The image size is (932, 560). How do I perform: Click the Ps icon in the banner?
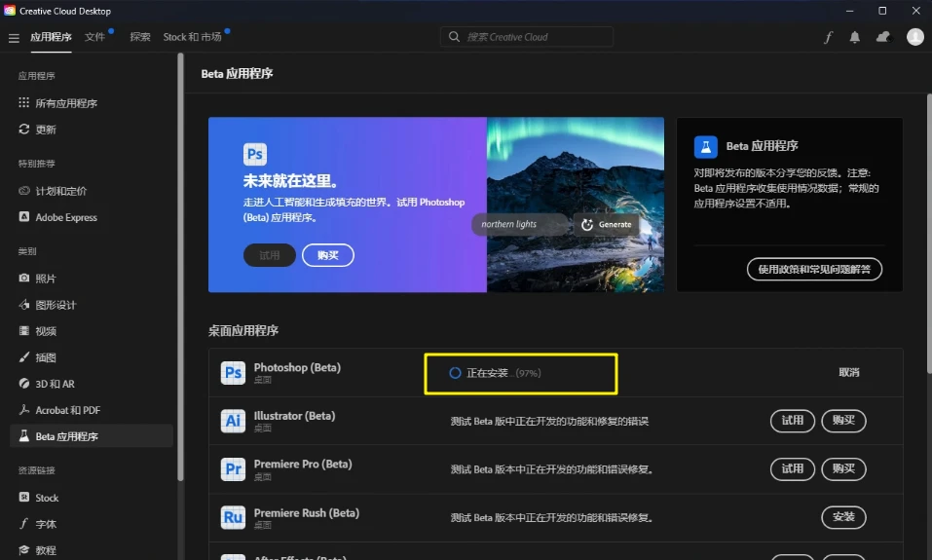pyautogui.click(x=255, y=155)
